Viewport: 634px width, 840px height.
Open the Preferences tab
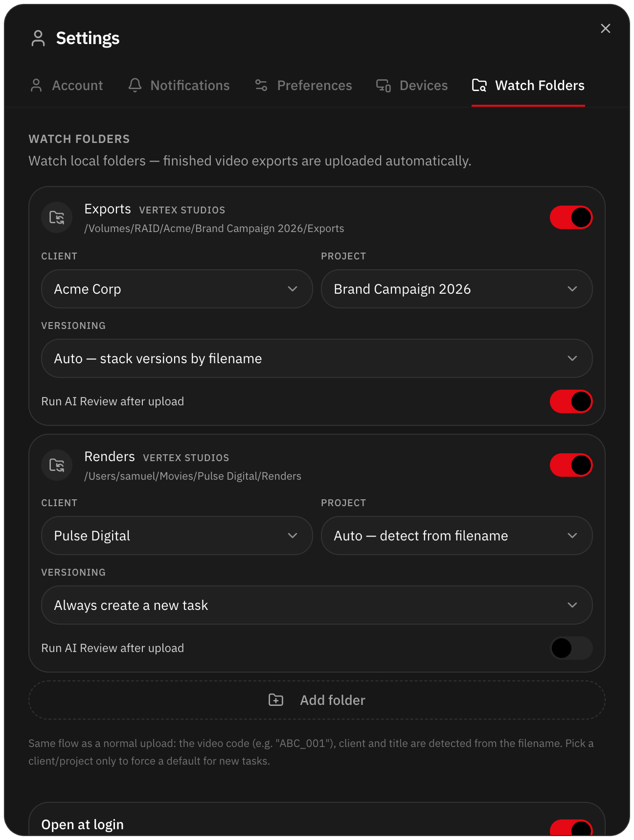(x=303, y=85)
